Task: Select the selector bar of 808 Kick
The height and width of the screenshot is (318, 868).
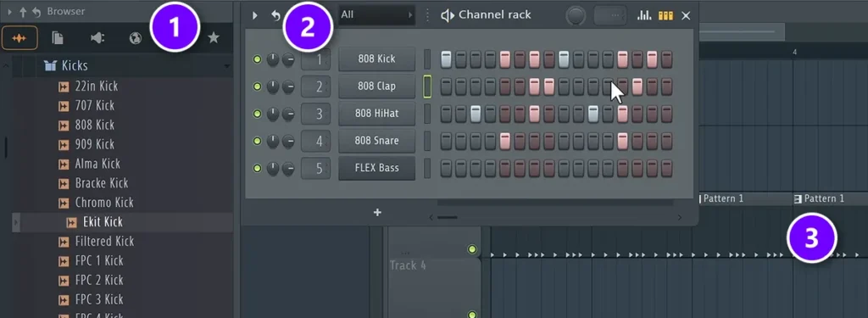Action: point(427,59)
